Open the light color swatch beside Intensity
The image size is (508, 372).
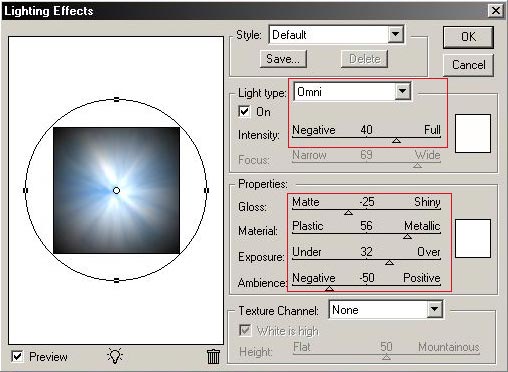tap(473, 133)
